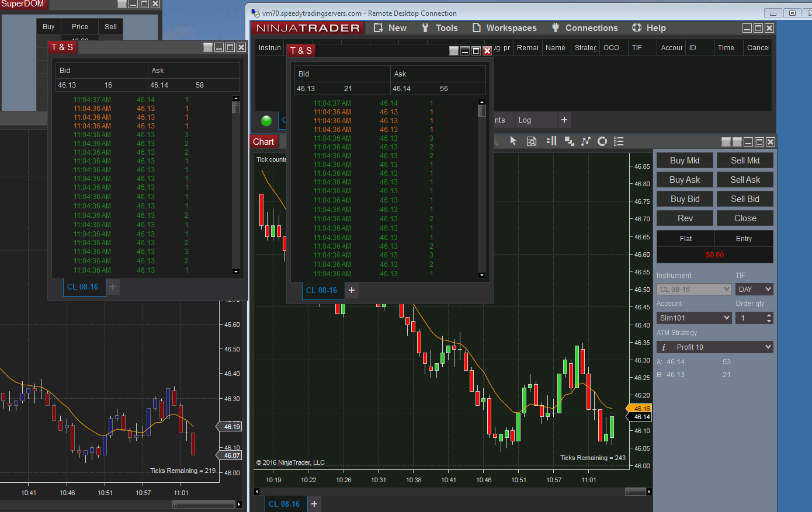Increase the Order qty using up arrow
This screenshot has height=512, width=812.
[x=769, y=315]
